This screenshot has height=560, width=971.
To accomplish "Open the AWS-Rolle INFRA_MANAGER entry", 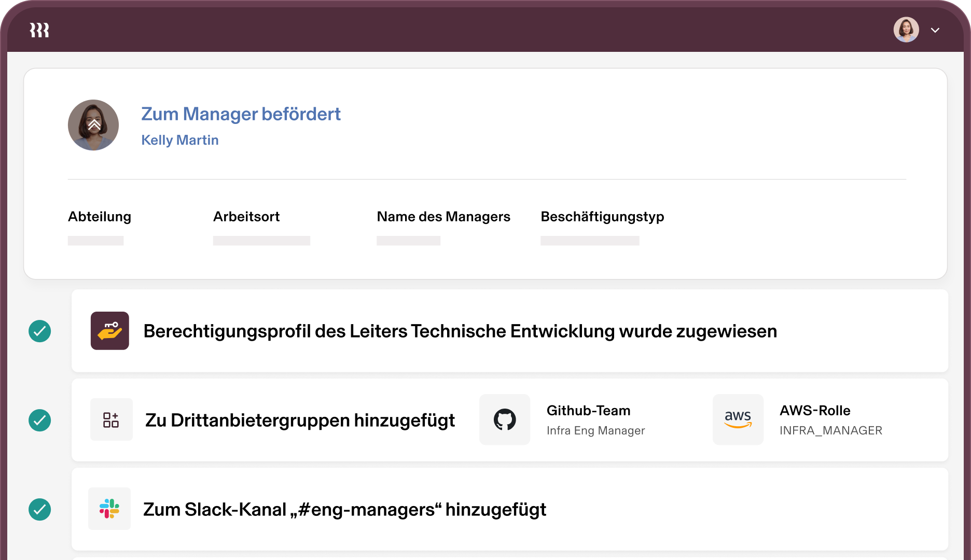I will (830, 420).
